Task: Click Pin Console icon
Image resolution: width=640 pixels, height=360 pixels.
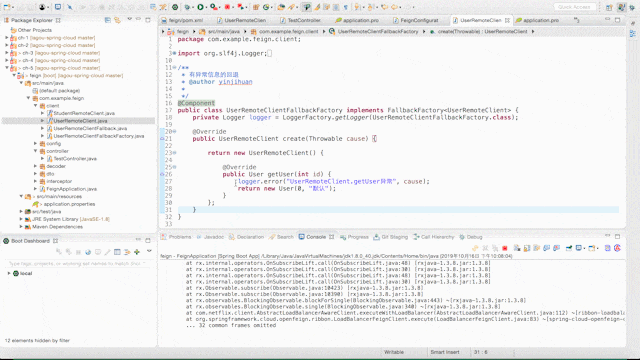Action: click(x=569, y=248)
